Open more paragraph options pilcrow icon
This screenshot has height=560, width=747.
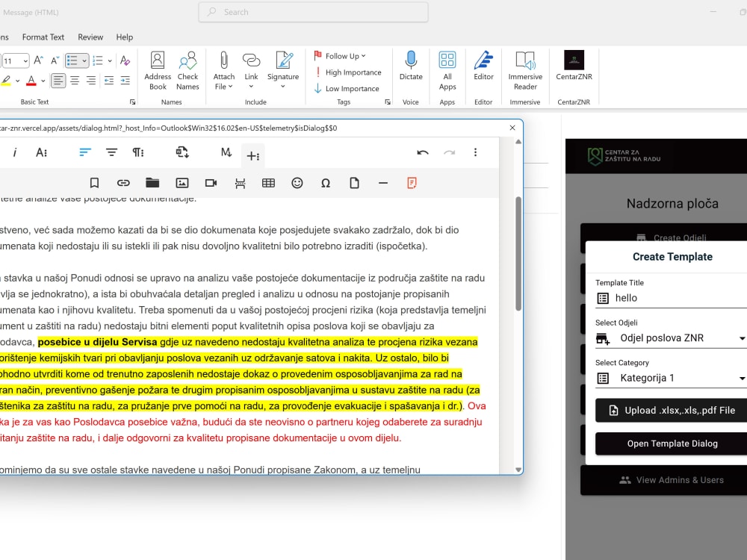(138, 152)
